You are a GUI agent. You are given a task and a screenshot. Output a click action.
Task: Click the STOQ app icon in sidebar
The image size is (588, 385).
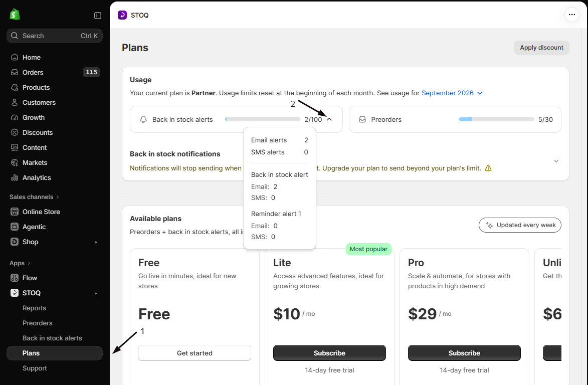coord(14,293)
